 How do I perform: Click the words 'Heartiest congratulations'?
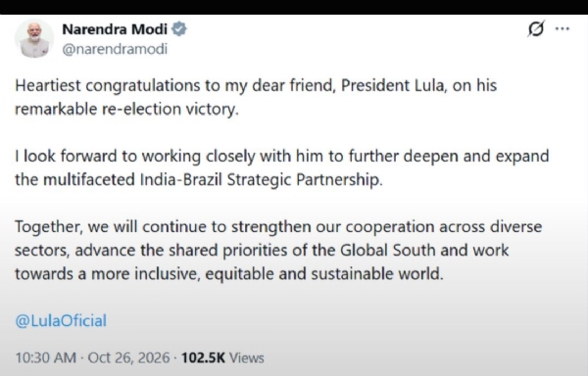point(107,86)
